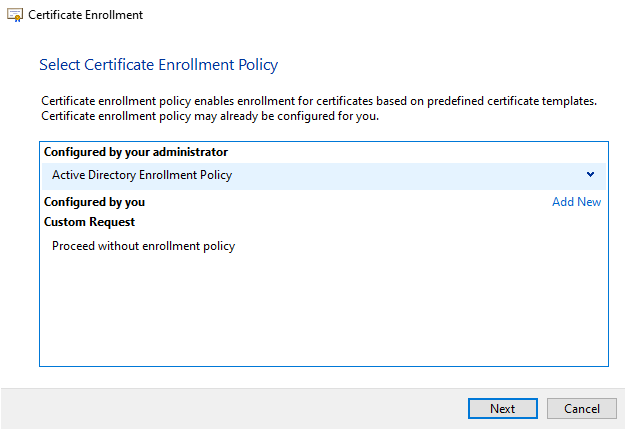Click the Certificate Enrollment window title text

[85, 15]
